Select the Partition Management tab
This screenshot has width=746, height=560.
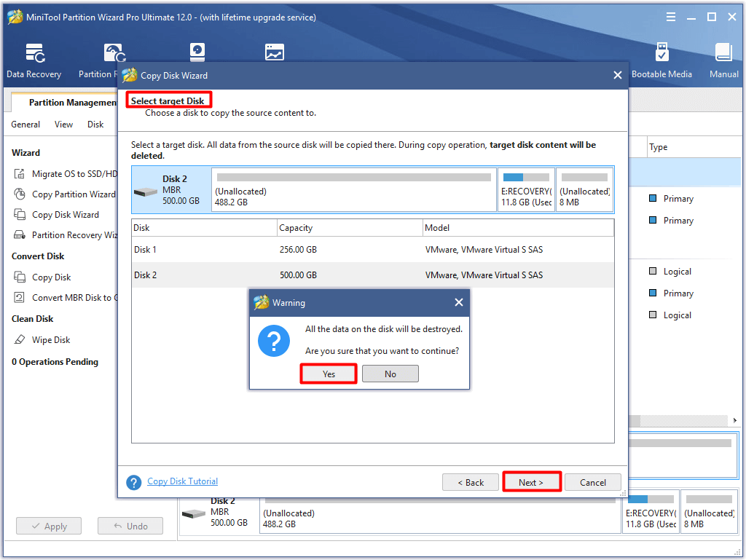click(x=66, y=102)
